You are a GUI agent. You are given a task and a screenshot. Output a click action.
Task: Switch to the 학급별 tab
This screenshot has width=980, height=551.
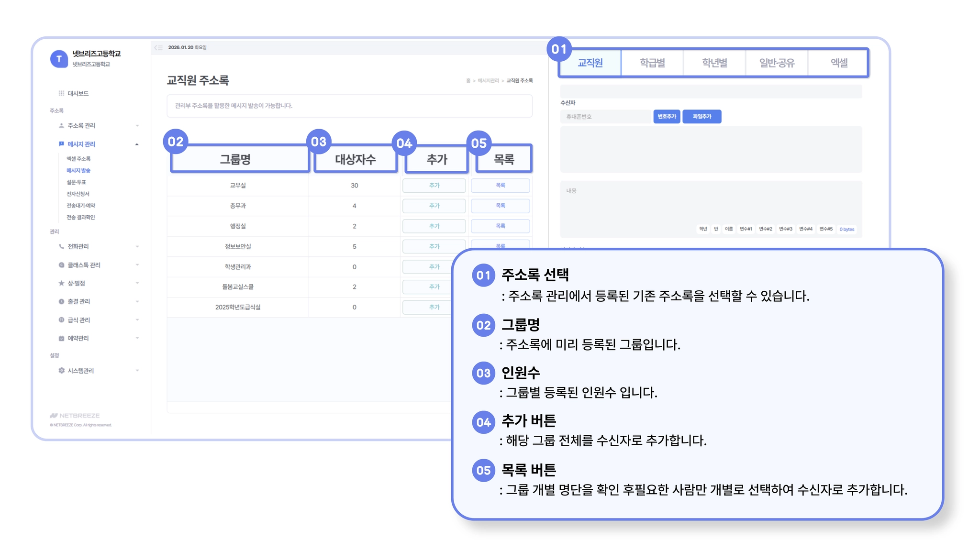coord(652,63)
